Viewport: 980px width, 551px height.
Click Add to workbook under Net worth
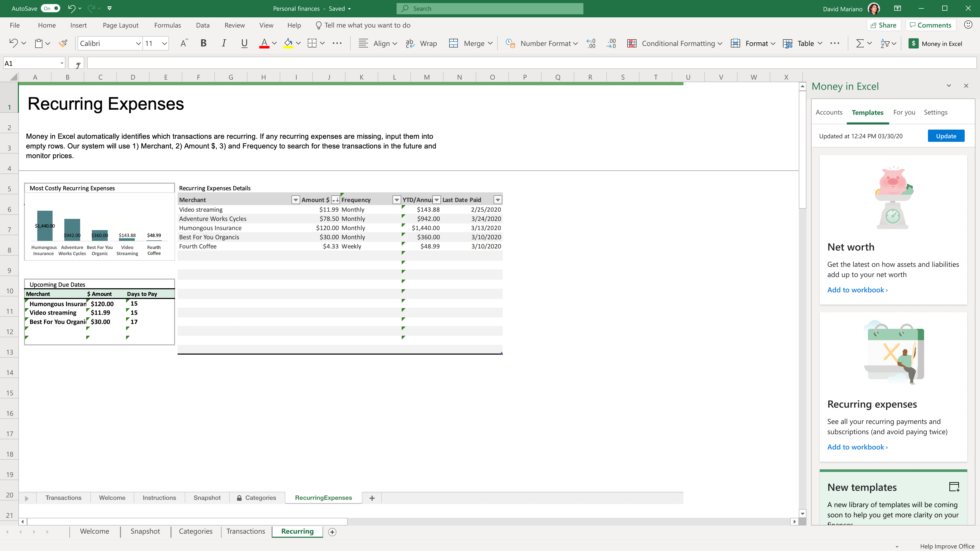pos(857,290)
